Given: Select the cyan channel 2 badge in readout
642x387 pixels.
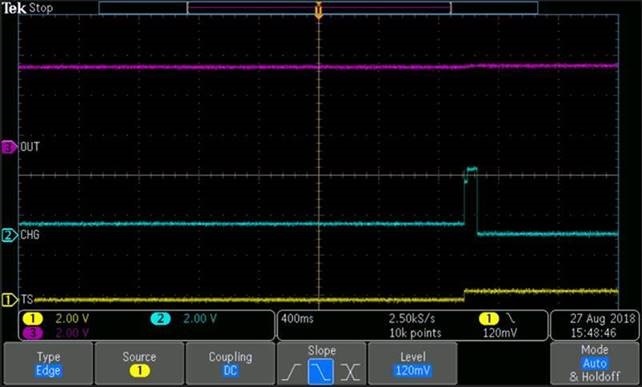Looking at the screenshot, I should click(x=160, y=319).
